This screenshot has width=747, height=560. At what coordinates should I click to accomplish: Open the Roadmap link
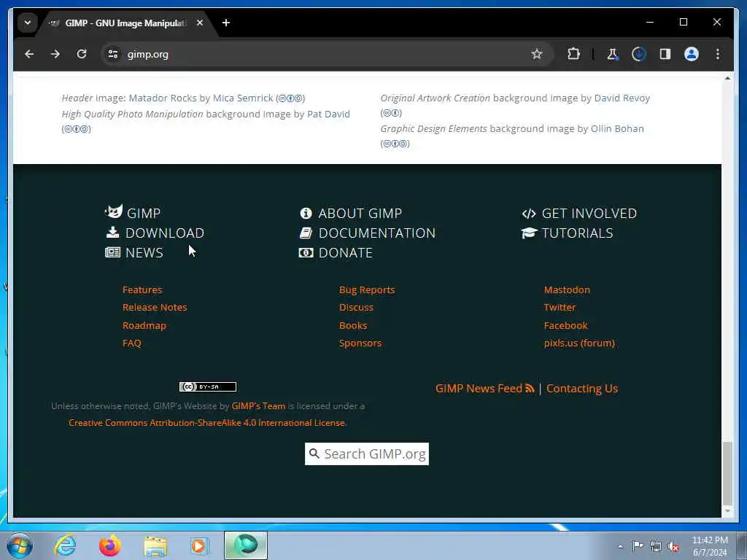point(144,326)
